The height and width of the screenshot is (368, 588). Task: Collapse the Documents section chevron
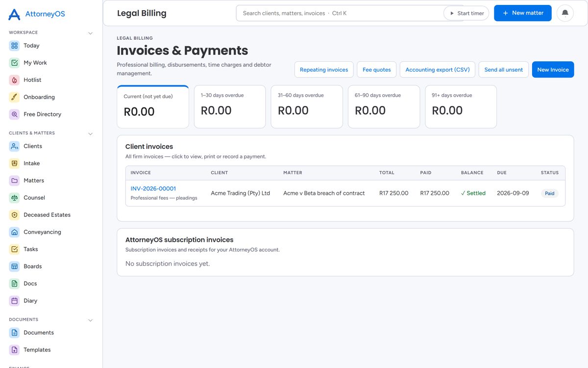90,320
